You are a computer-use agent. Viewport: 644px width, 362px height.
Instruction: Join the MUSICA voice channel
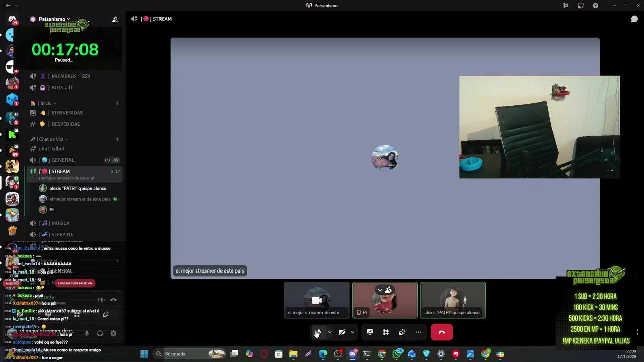[74, 223]
